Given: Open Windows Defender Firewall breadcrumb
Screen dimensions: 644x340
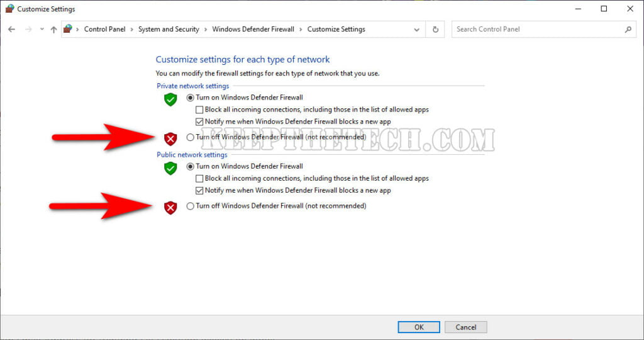Looking at the screenshot, I should point(253,29).
